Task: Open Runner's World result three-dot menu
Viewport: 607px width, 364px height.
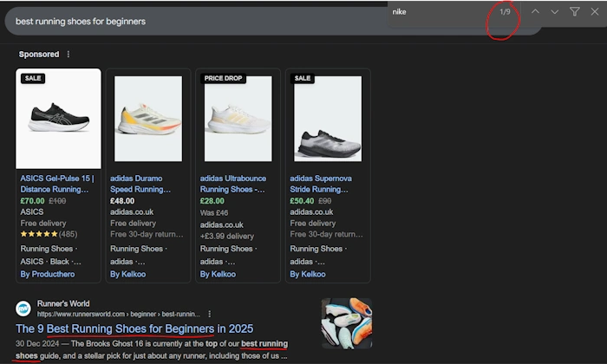Action: pos(210,314)
